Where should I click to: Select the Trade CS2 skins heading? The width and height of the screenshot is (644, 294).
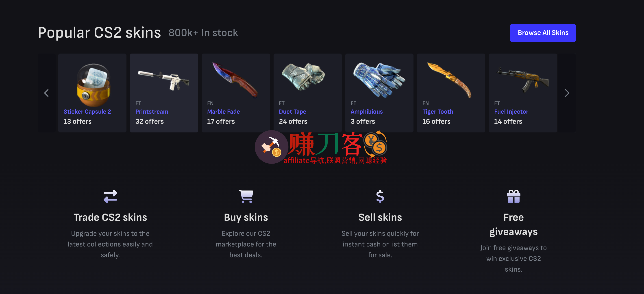[x=110, y=217]
